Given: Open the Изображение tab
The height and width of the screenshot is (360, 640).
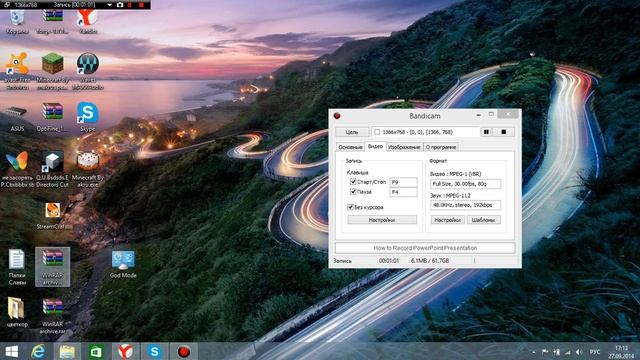Looking at the screenshot, I should click(404, 147).
